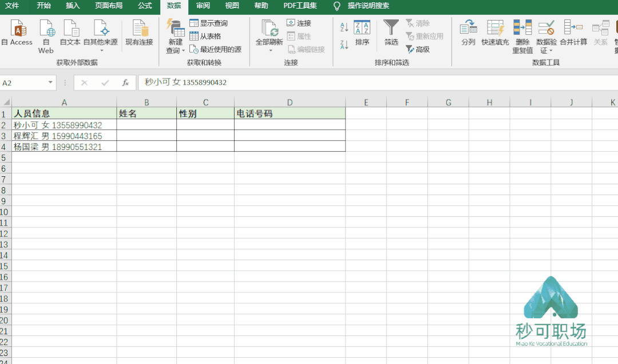Image resolution: width=618 pixels, height=364 pixels.
Task: Select cell B2 under 姓名
Action: pos(146,125)
